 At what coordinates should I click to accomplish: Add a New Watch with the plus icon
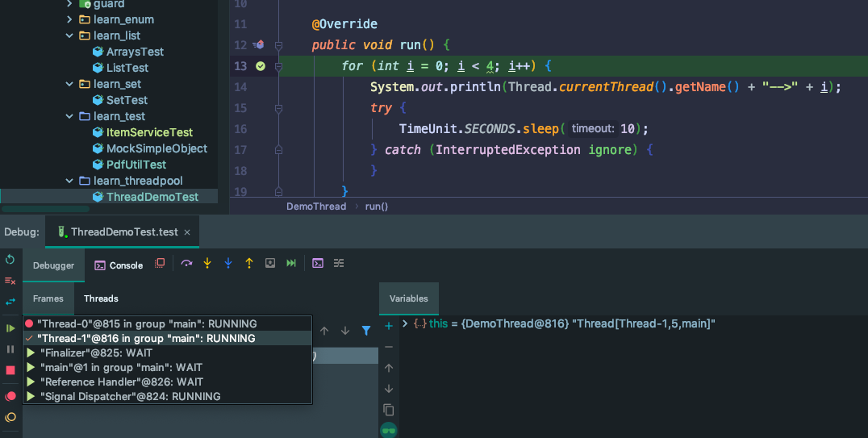389,326
